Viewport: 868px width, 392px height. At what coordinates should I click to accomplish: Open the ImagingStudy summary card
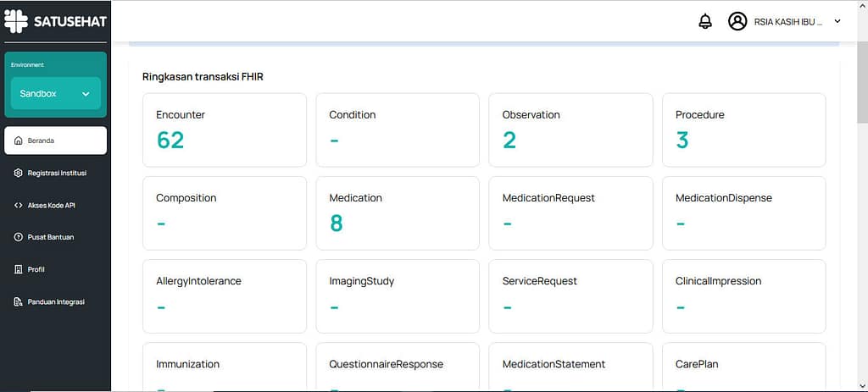tap(398, 295)
